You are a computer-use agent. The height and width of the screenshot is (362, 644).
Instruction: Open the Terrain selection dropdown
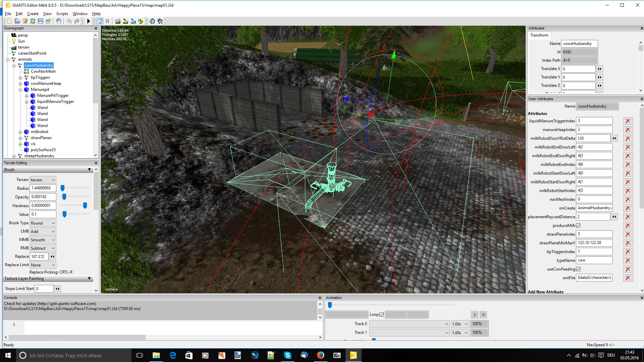(x=43, y=180)
